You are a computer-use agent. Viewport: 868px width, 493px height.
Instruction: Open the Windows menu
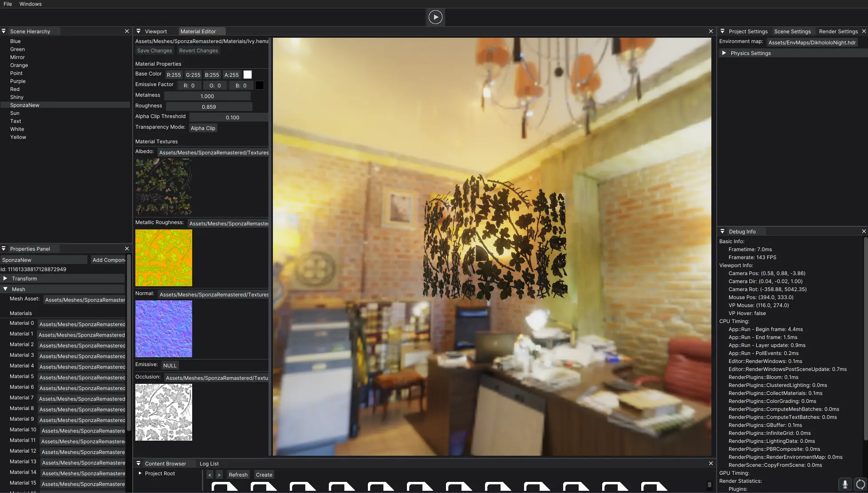pyautogui.click(x=30, y=4)
